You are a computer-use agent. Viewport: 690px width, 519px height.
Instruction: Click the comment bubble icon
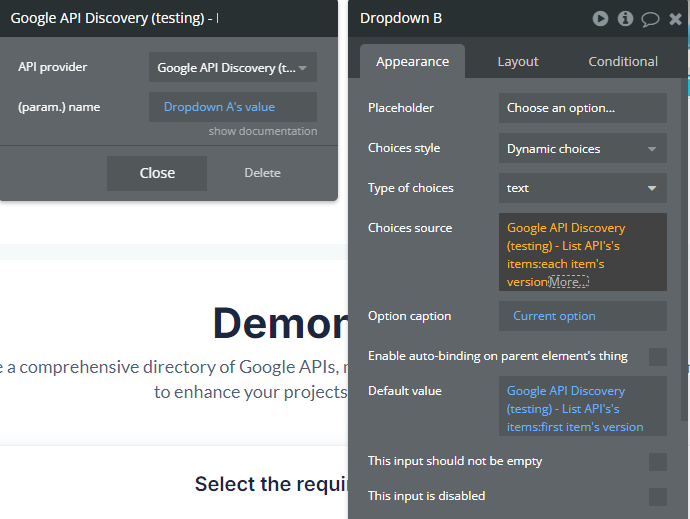tap(650, 18)
